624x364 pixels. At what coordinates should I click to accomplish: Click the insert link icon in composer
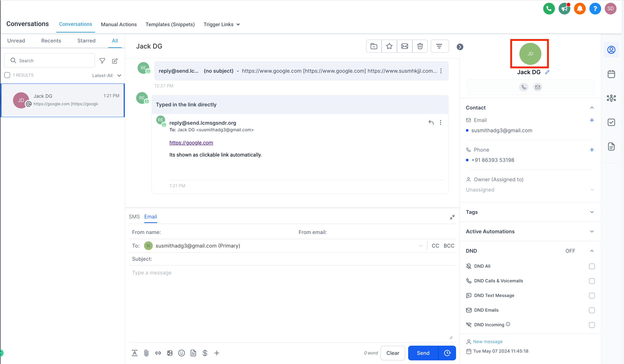click(x=158, y=353)
